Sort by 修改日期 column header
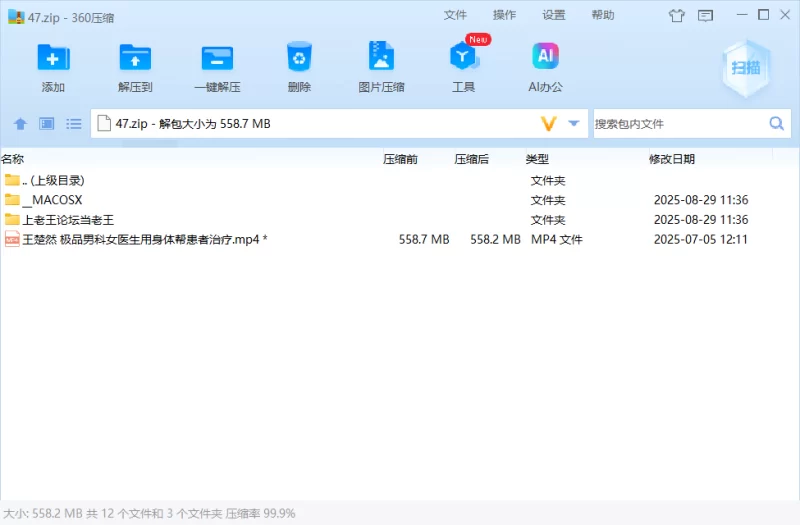 pyautogui.click(x=672, y=159)
